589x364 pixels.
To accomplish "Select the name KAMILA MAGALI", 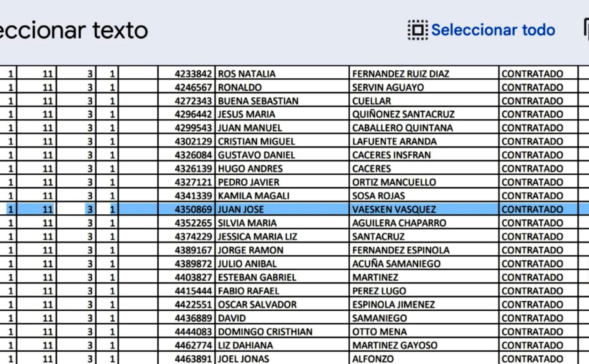I will (x=254, y=196).
